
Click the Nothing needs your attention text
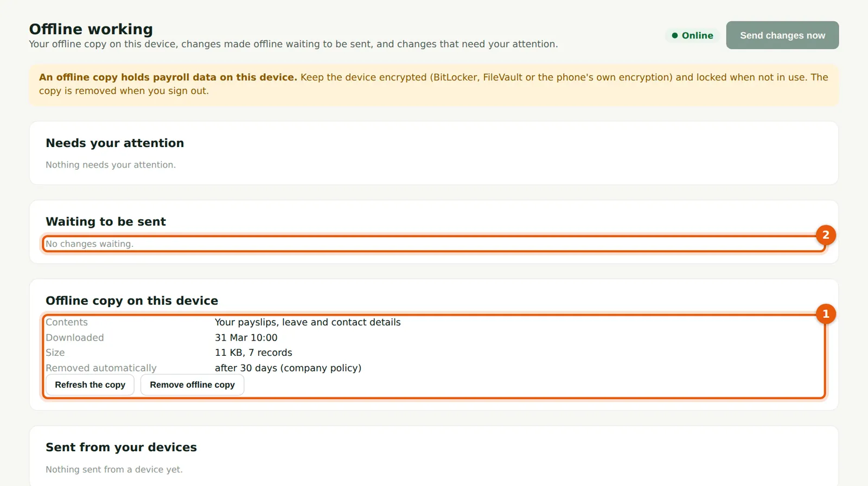click(111, 165)
